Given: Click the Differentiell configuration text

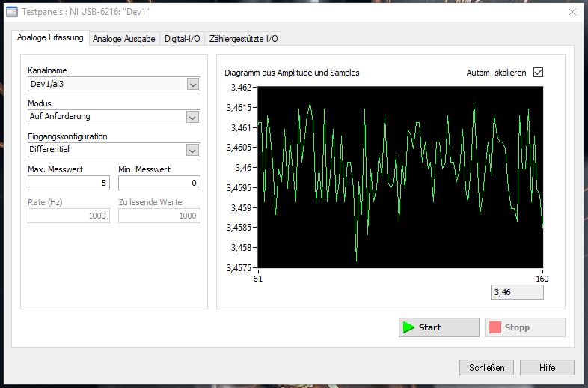Looking at the screenshot, I should click(x=50, y=149).
